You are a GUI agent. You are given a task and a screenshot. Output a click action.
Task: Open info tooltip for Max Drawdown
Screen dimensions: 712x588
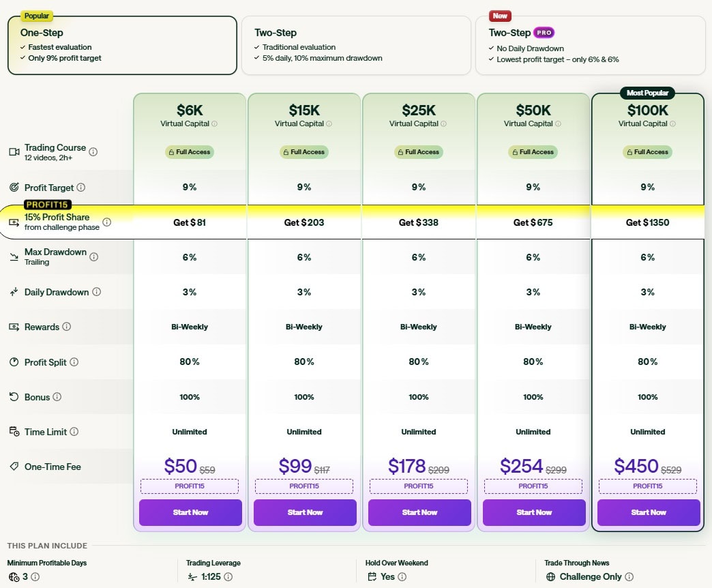94,257
